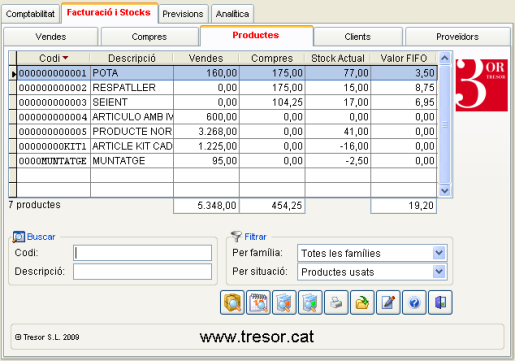The width and height of the screenshot is (515, 361).
Task: Open the Comptabilitat tab
Action: click(30, 14)
